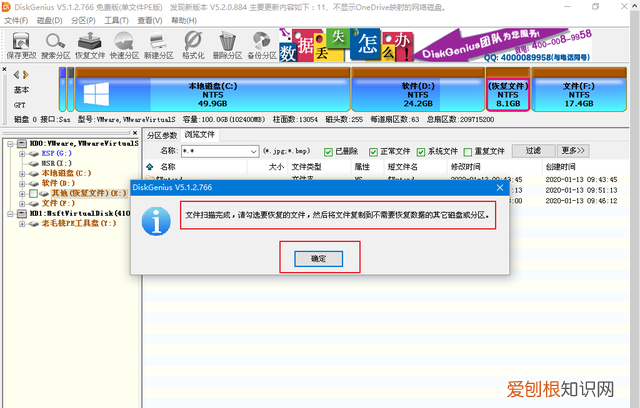Viewport: 640px width, 408px height.
Task: Click the 新建分区 new partition icon
Action: pos(158,45)
